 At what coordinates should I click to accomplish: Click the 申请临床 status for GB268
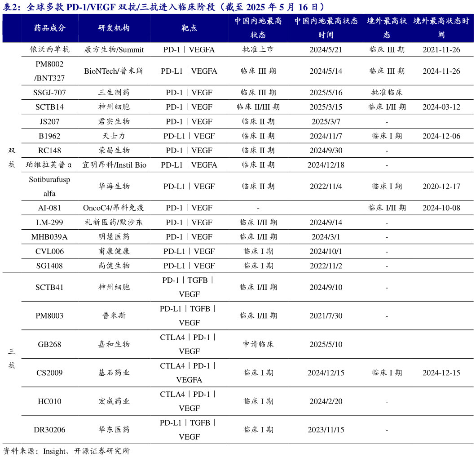259,343
